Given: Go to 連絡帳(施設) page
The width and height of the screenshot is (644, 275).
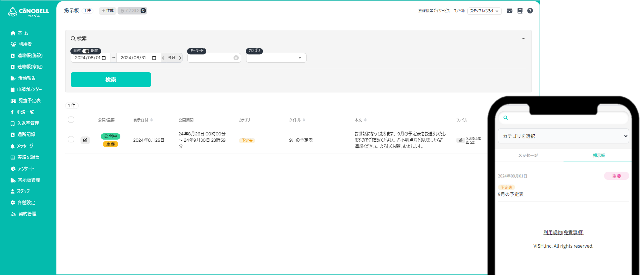Looking at the screenshot, I should (27, 56).
